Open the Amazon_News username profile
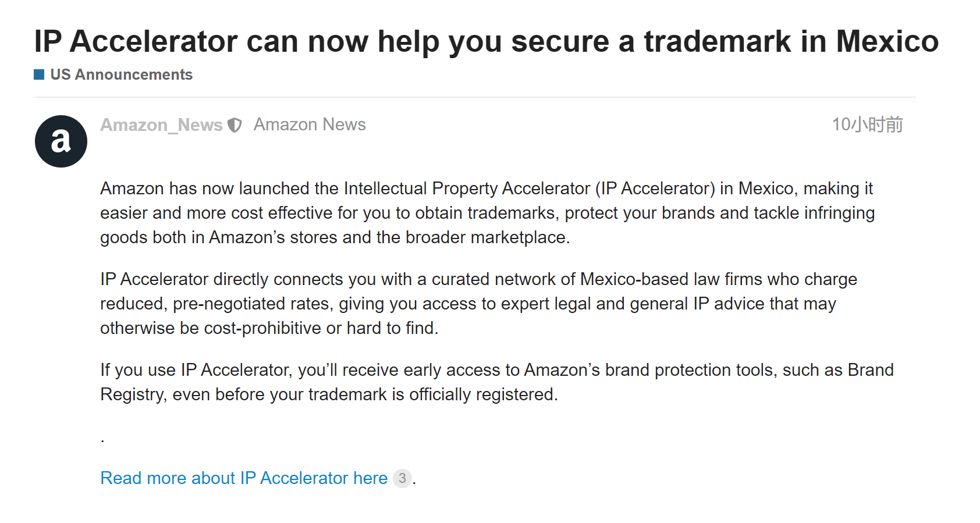Image resolution: width=980 pixels, height=523 pixels. click(x=161, y=125)
